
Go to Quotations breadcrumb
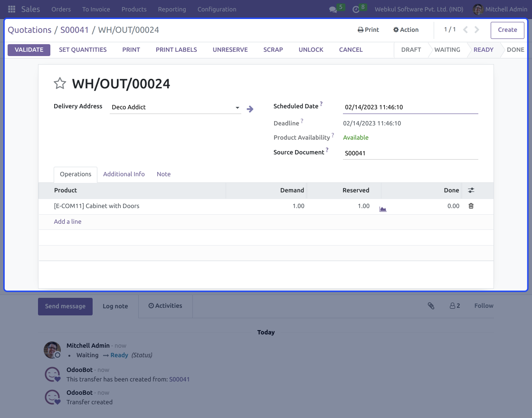[29, 30]
